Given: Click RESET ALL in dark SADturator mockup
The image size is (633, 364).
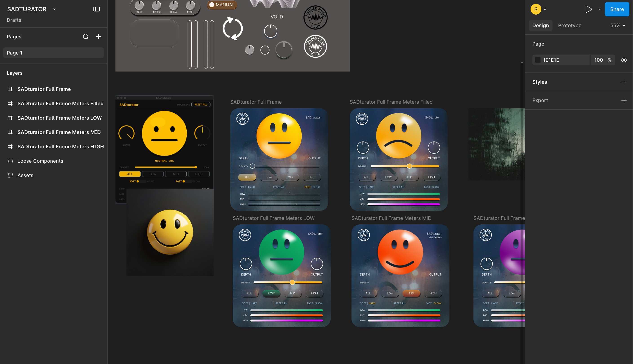Looking at the screenshot, I should 201,105.
